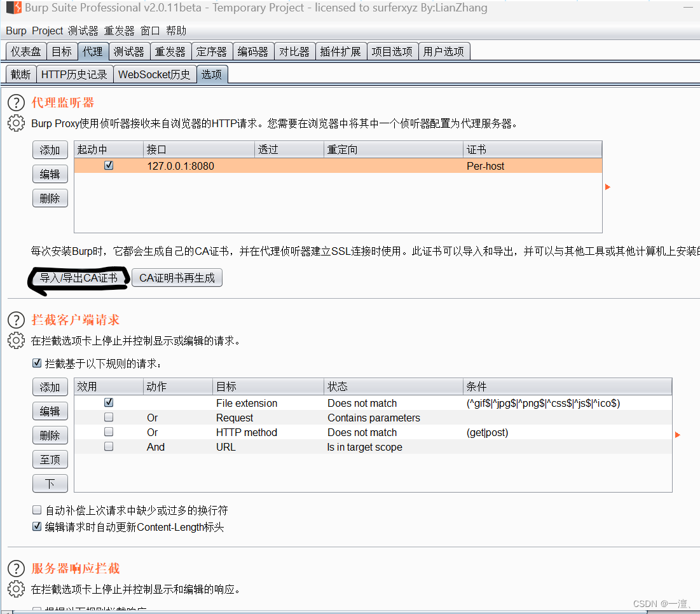This screenshot has height=614, width=700.
Task: Select the File extension rule row
Action: (373, 403)
